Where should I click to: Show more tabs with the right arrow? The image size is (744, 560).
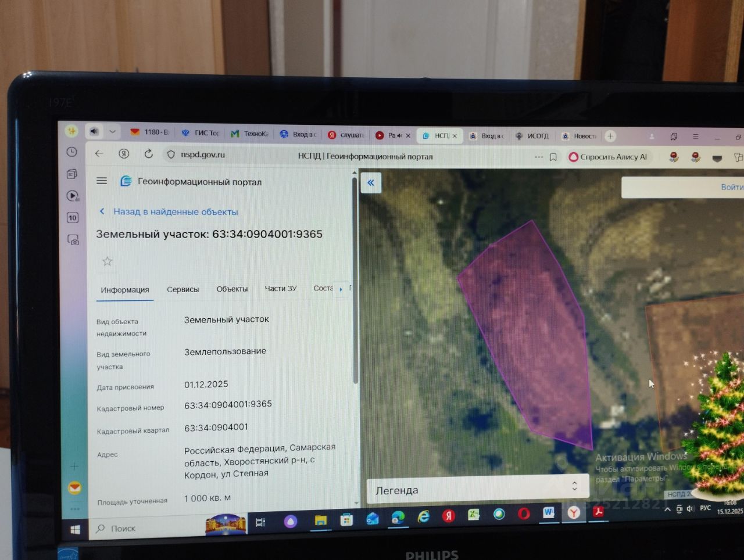(341, 289)
